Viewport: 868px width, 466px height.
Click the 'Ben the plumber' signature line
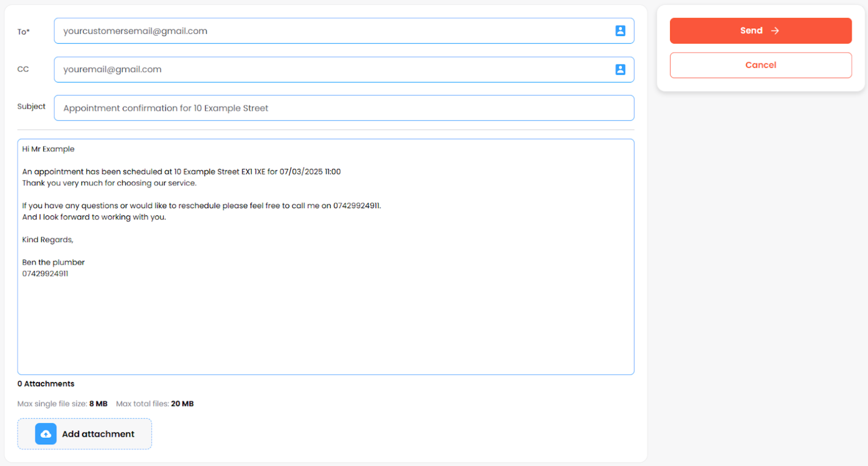pos(53,262)
